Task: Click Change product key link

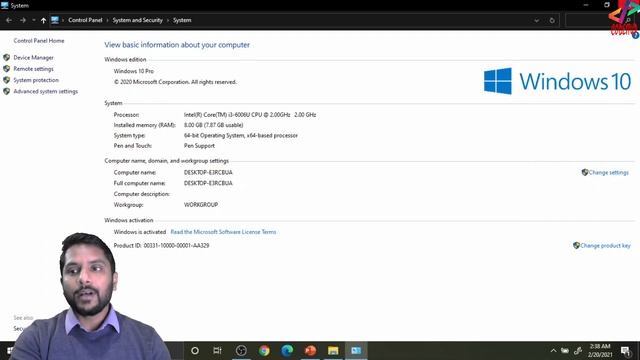Action: (605, 246)
